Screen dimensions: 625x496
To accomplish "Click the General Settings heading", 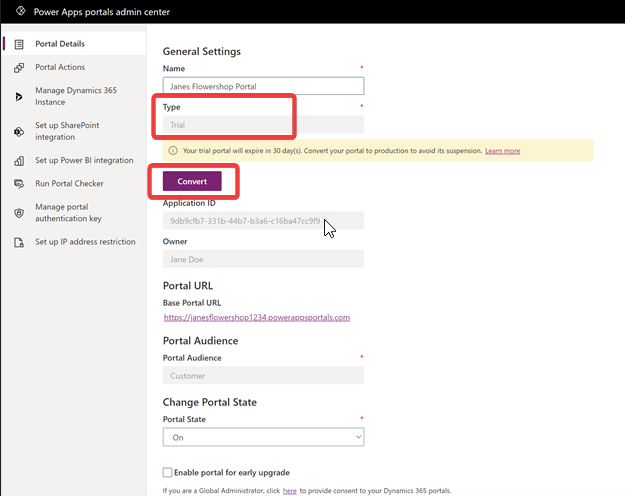I will 202,51.
